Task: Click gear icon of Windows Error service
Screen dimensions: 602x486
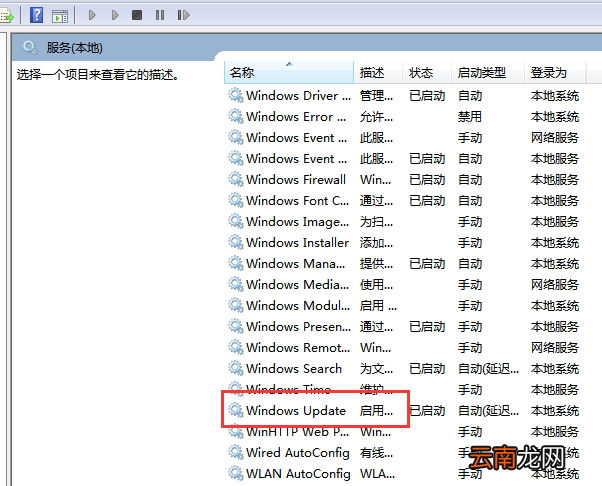Action: pyautogui.click(x=236, y=116)
